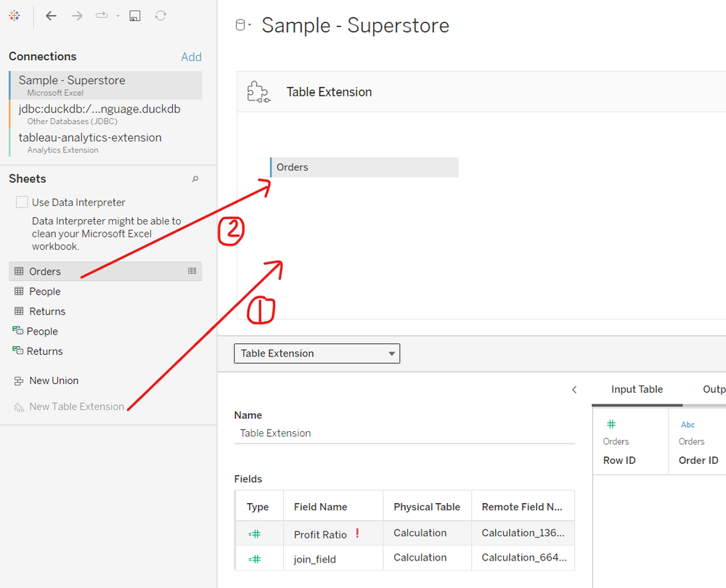This screenshot has height=588, width=726.
Task: Click the forward arrow icon
Action: point(77,16)
